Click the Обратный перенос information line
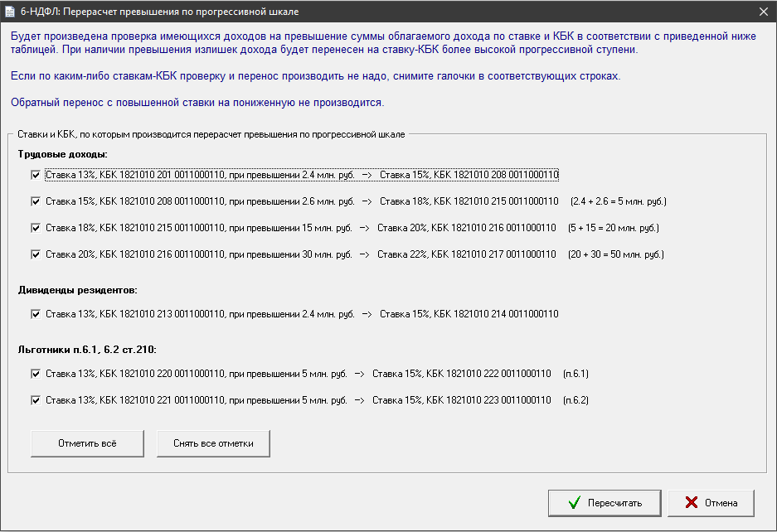This screenshot has height=532, width=777. pyautogui.click(x=197, y=103)
